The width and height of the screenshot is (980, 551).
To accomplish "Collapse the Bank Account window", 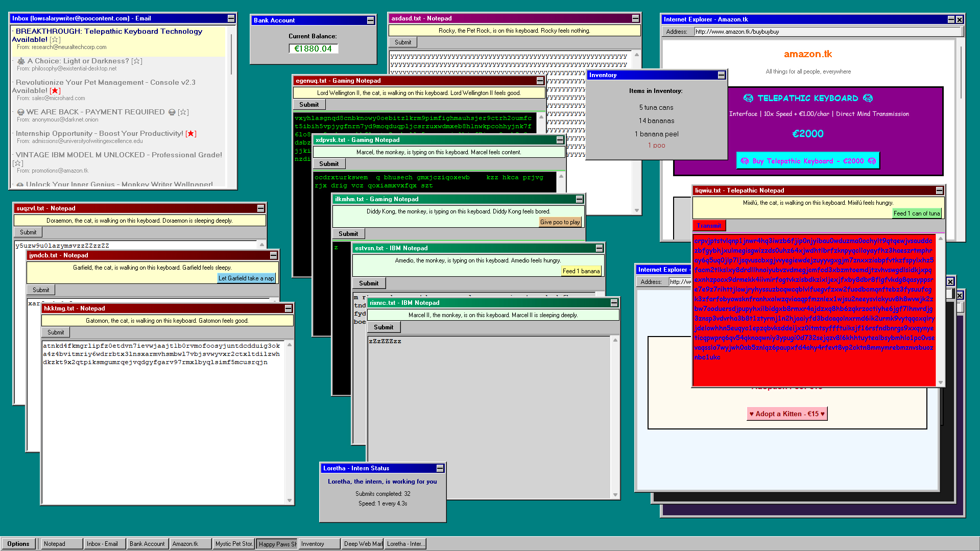I will [x=370, y=20].
